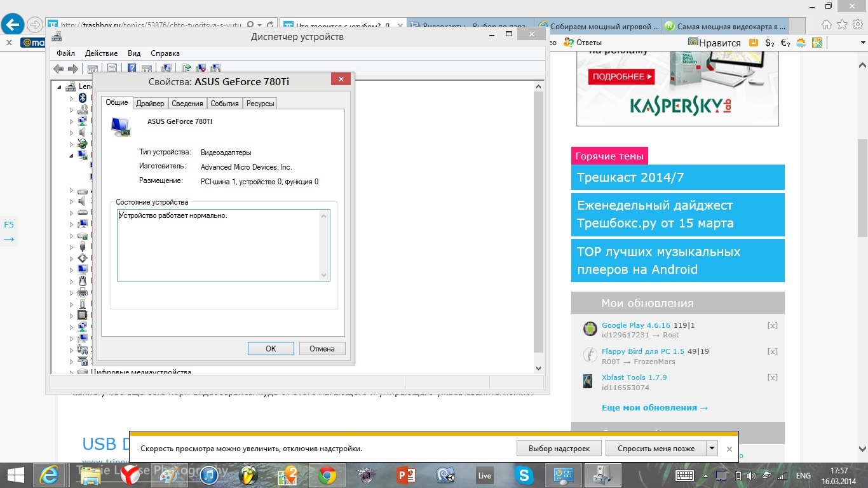Click the Выбор надстроек button
This screenshot has height=488, width=868.
tap(559, 448)
